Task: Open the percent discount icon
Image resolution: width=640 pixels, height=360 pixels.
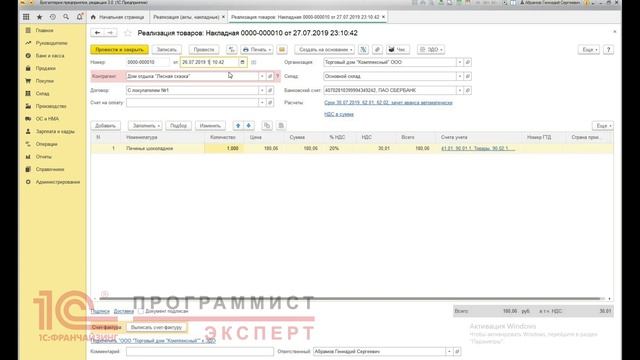Action: [x=363, y=49]
